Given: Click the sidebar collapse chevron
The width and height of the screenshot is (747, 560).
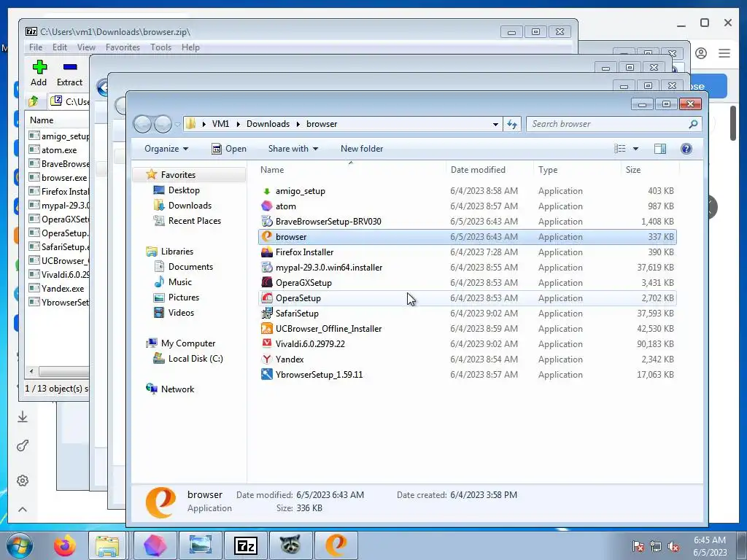Looking at the screenshot, I should click(23, 510).
